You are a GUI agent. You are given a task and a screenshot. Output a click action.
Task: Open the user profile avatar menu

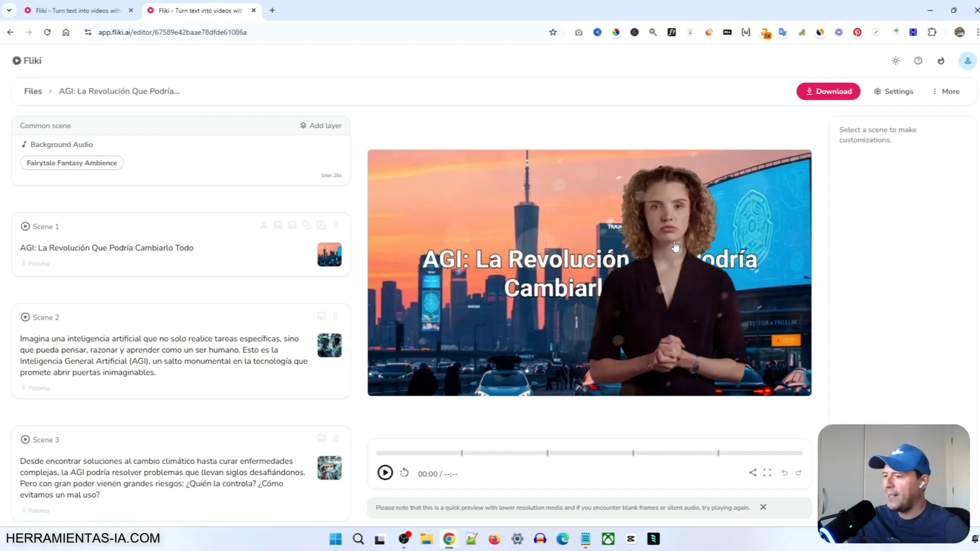click(x=967, y=61)
